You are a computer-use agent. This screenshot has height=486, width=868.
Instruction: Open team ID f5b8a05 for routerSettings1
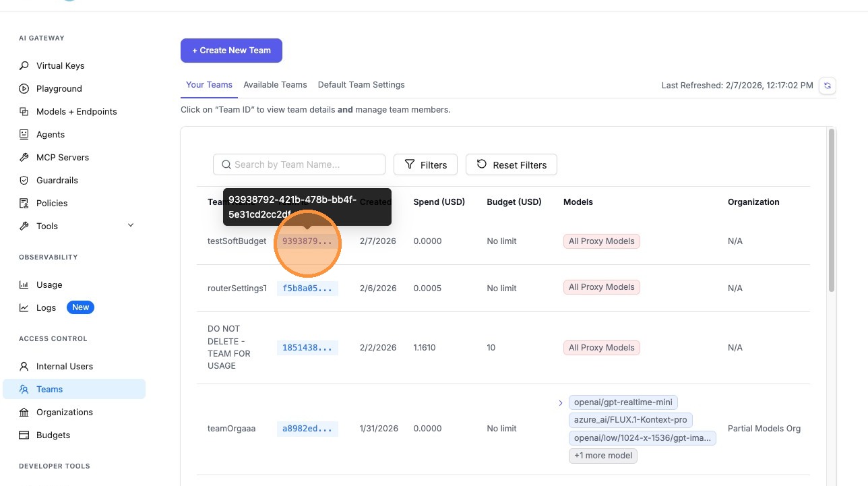click(x=307, y=288)
